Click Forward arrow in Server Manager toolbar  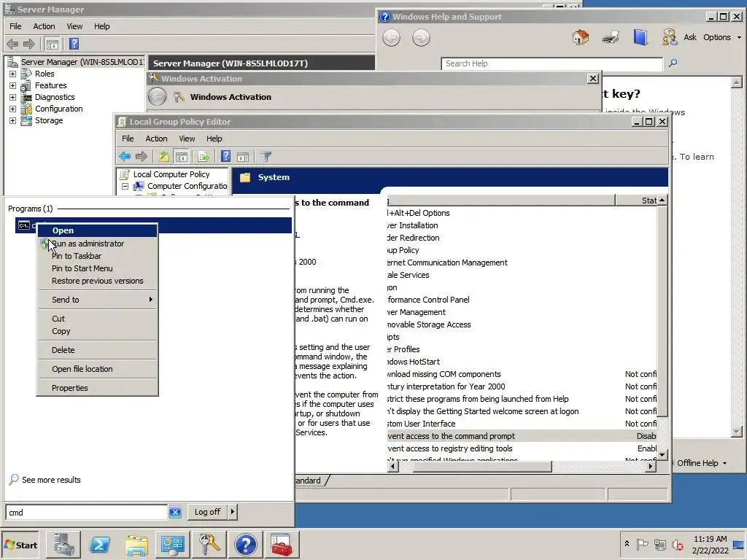pos(29,44)
